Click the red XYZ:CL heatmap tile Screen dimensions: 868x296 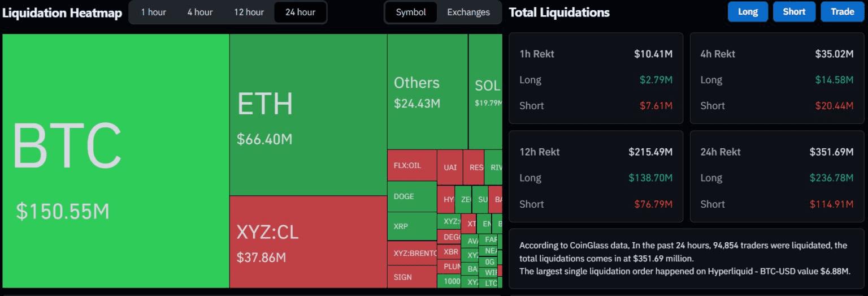pyautogui.click(x=308, y=242)
